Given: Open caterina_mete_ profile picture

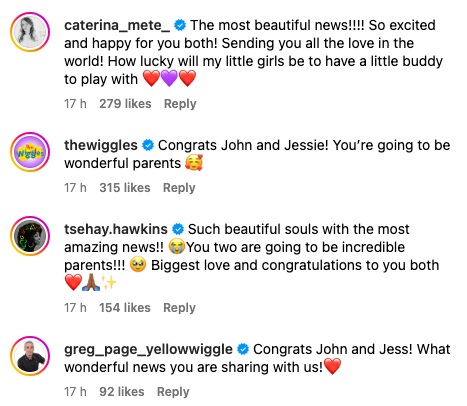Looking at the screenshot, I should [x=30, y=32].
